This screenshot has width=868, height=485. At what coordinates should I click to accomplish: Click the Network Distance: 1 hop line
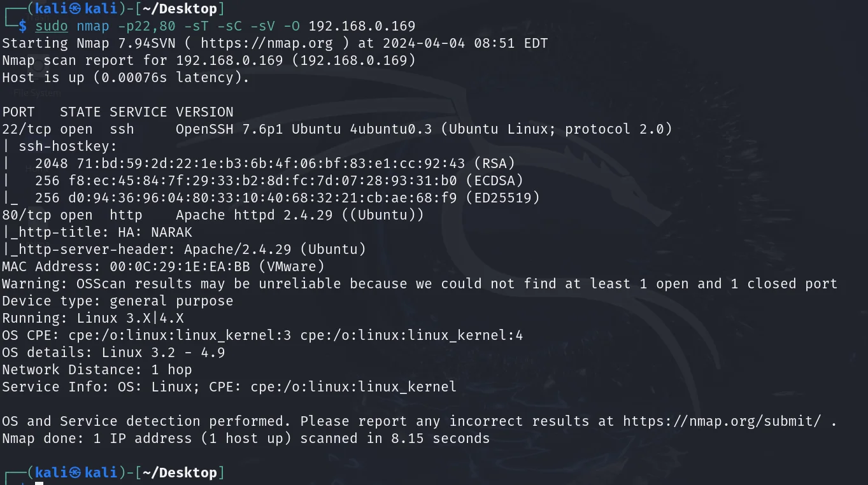[97, 370]
